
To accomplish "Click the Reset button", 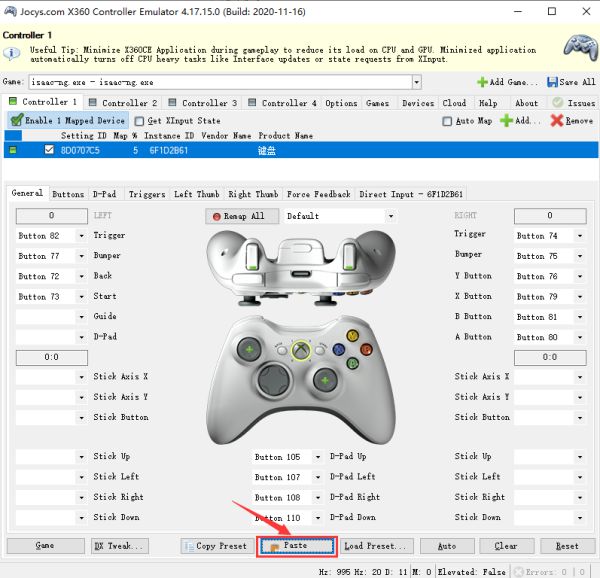I will tap(567, 546).
